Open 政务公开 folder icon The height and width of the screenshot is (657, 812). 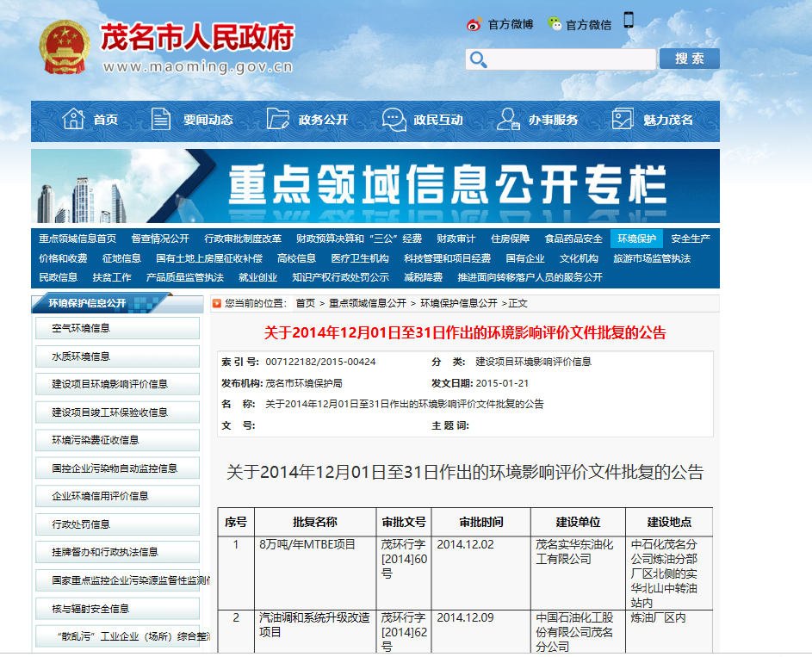click(x=277, y=120)
